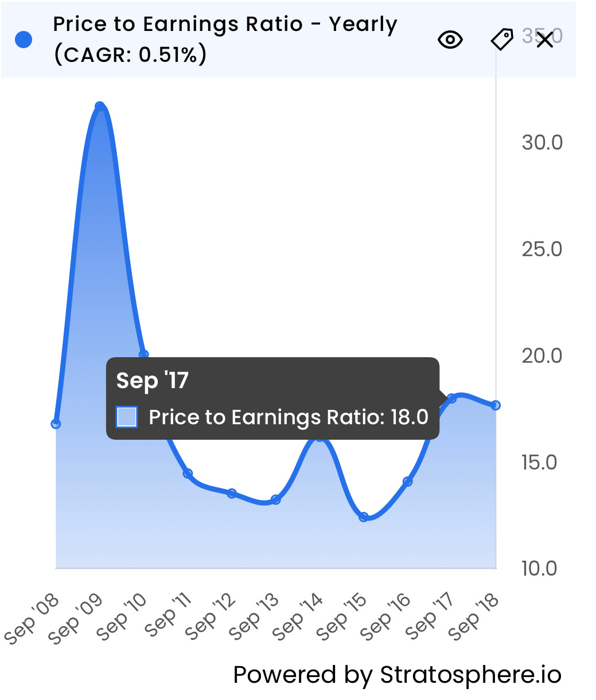Click the Sep '09 peak data point
This screenshot has height=700, width=596.
tap(100, 107)
